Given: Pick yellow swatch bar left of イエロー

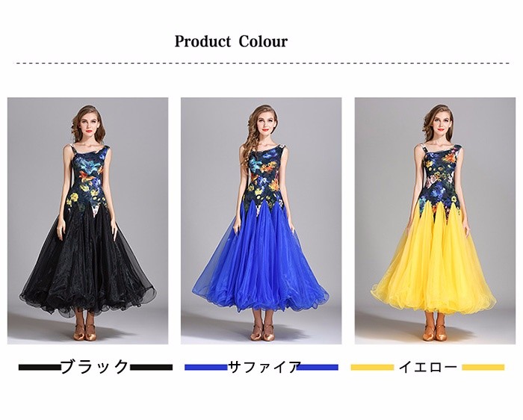Looking at the screenshot, I should pyautogui.click(x=372, y=367).
